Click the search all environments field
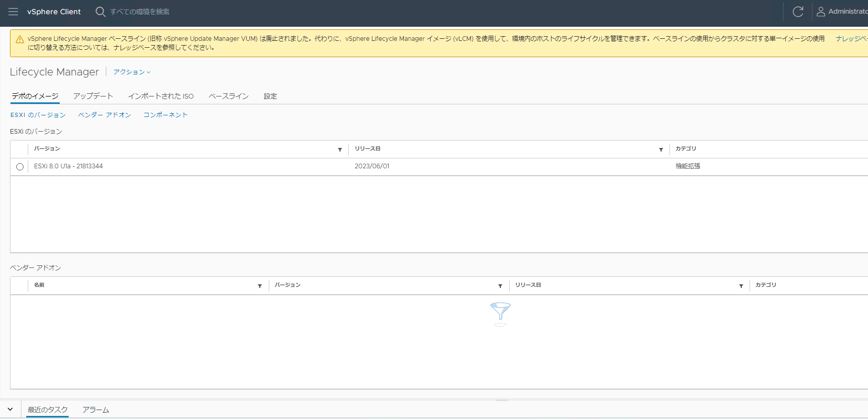The height and width of the screenshot is (419, 868). click(x=140, y=12)
